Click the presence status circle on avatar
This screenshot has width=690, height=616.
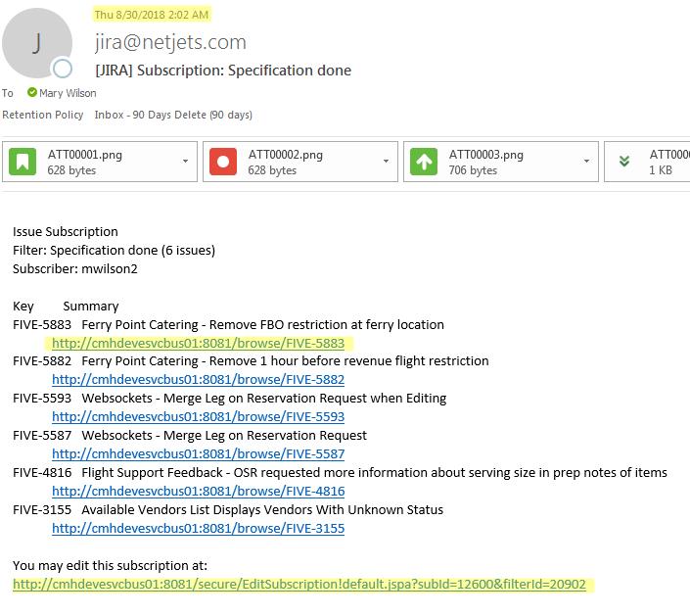[x=62, y=69]
